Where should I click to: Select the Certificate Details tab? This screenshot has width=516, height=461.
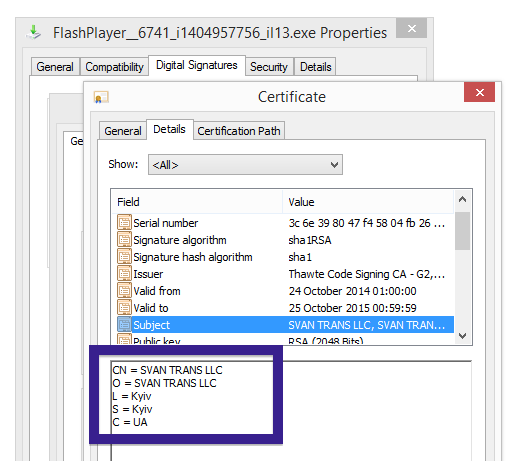click(x=169, y=129)
